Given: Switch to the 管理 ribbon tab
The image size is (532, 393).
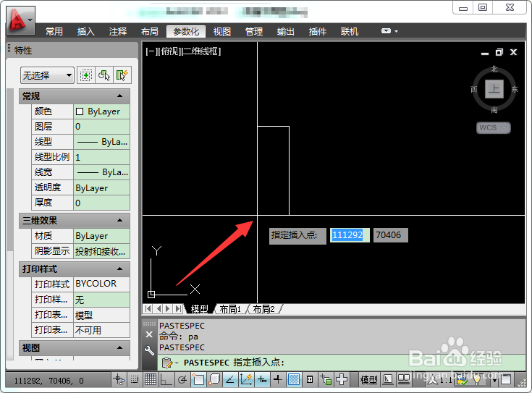Looking at the screenshot, I should coord(254,32).
